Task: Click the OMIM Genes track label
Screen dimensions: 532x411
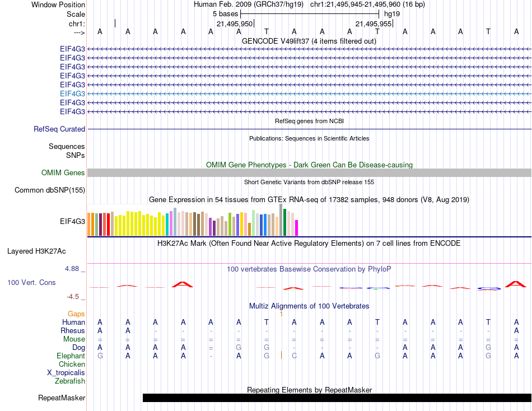Action: point(63,173)
